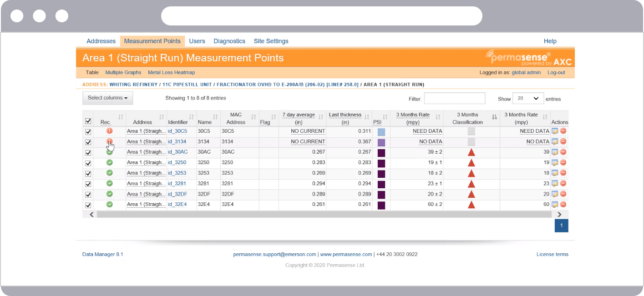Edit the 3281 measurement point
This screenshot has width=644, height=296.
tap(555, 183)
